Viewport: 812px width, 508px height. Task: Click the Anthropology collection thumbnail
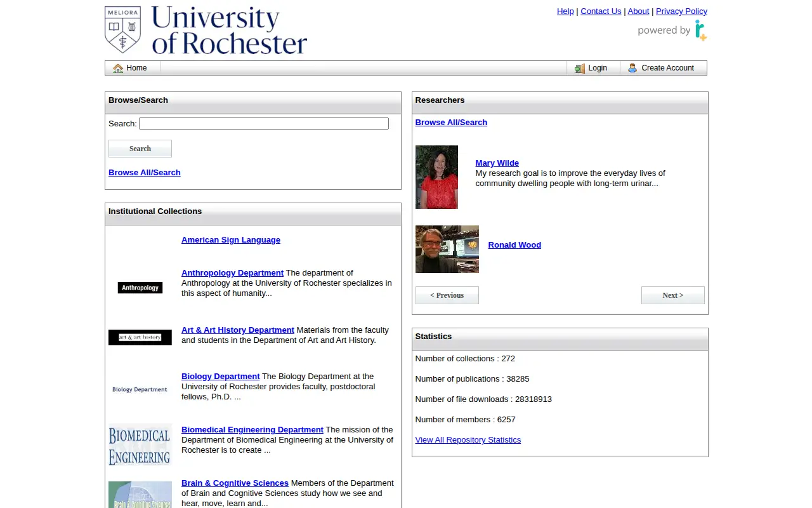coord(140,288)
